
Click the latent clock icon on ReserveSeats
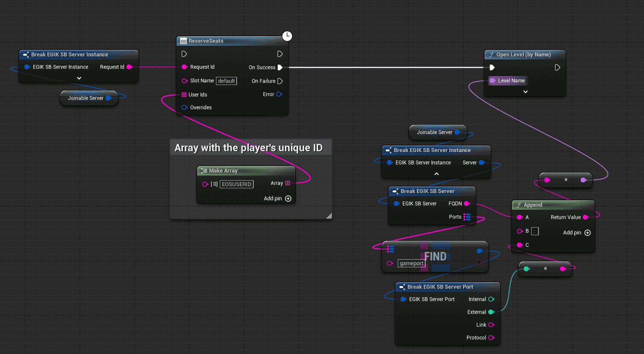pyautogui.click(x=287, y=36)
